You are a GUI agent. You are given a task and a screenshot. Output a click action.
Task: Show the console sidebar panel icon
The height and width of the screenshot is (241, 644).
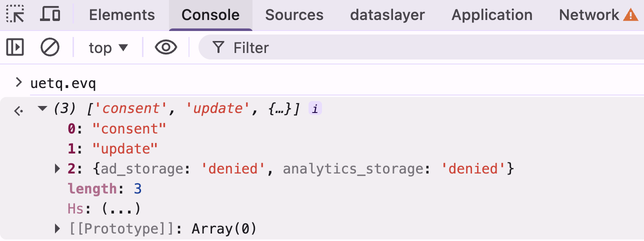coord(15,47)
